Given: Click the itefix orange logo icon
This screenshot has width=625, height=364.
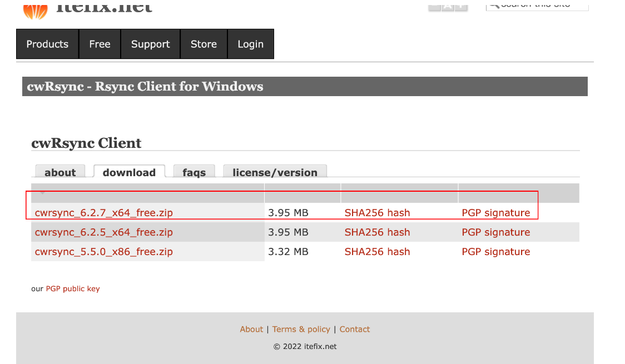Looking at the screenshot, I should click(35, 11).
